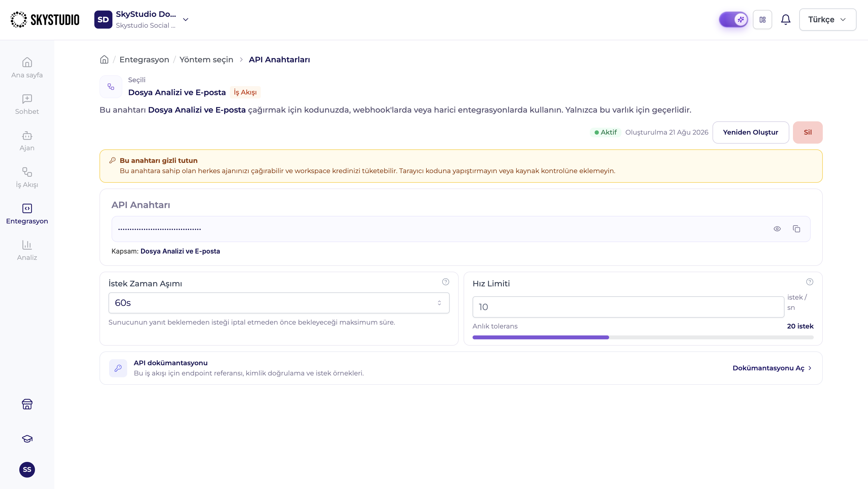This screenshot has height=489, width=868.
Task: Open the SS user profile avatar
Action: click(27, 469)
